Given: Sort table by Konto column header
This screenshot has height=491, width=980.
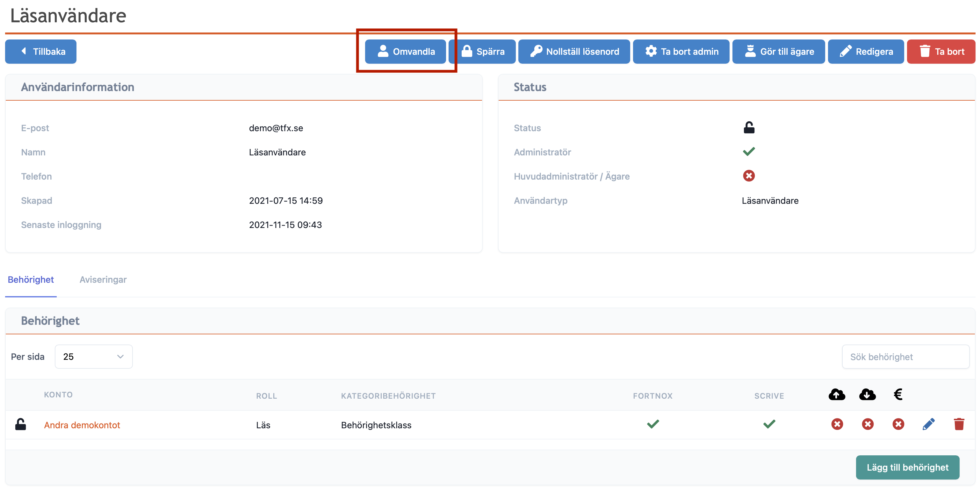Looking at the screenshot, I should (58, 395).
